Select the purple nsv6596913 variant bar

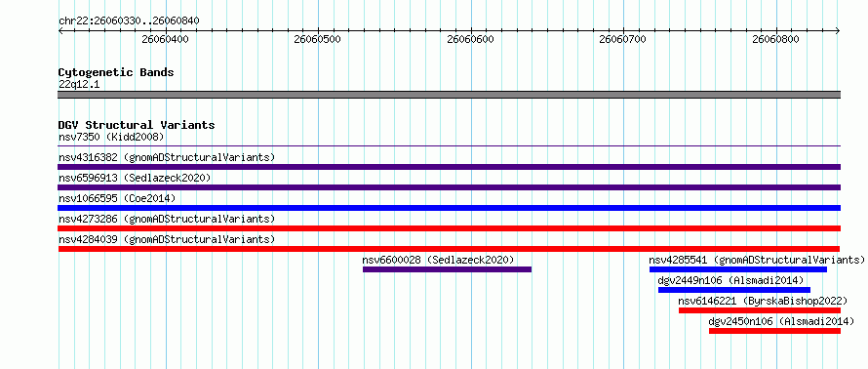(x=450, y=187)
